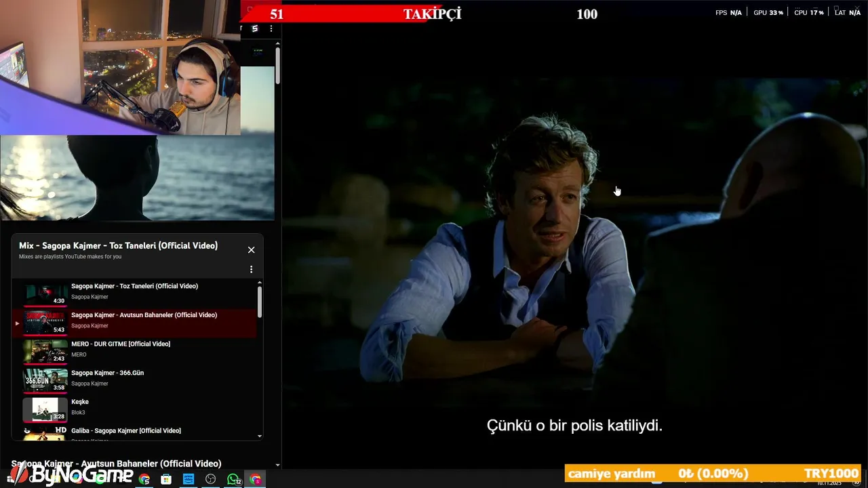This screenshot has height=488, width=868.
Task: Open the Mix playlist three-dot menu
Action: 251,269
